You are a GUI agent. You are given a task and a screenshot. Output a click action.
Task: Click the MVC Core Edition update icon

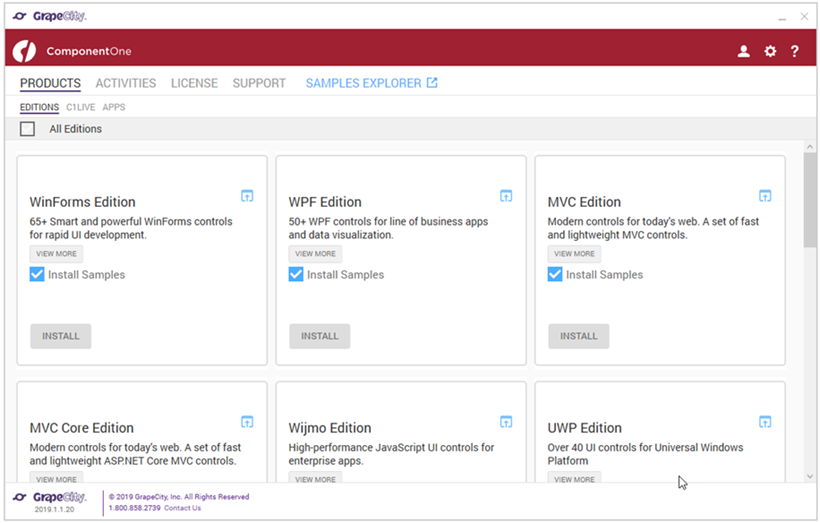click(247, 422)
